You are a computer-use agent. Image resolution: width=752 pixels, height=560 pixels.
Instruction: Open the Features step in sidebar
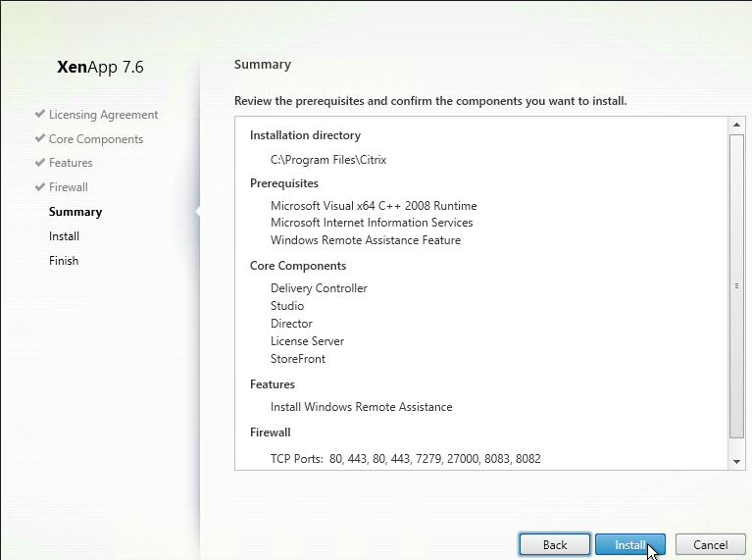[71, 163]
